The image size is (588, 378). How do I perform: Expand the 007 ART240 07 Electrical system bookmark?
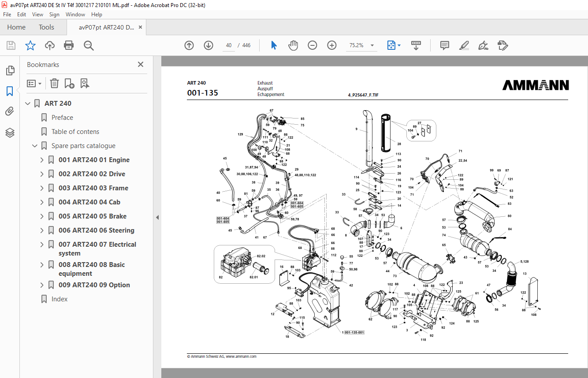click(42, 245)
